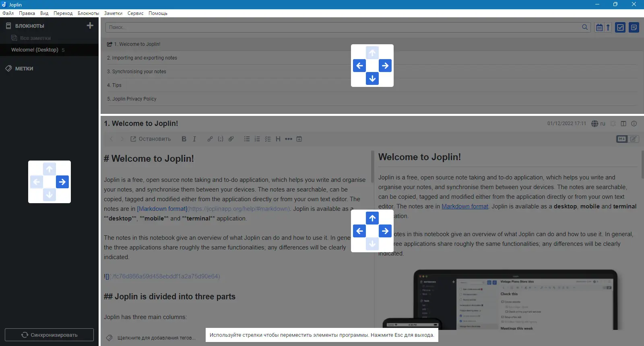Open the Заметки menu
This screenshot has height=346, width=644.
click(x=113, y=13)
